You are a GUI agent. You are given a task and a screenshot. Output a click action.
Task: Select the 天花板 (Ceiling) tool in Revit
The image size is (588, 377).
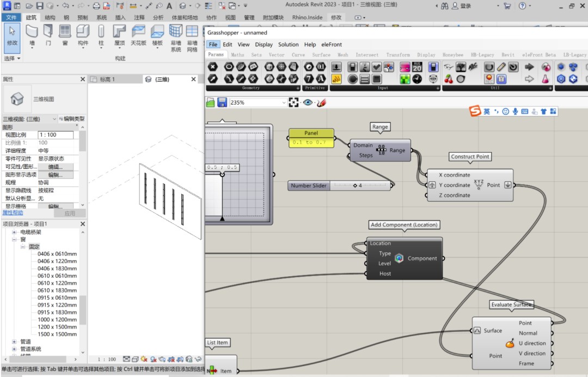pyautogui.click(x=138, y=35)
